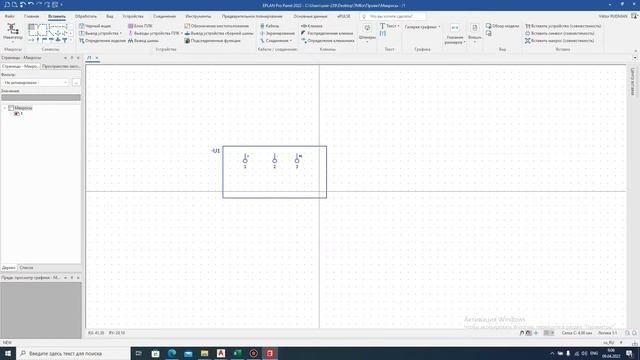Viewport: 640px width, 360px height.
Task: Click the user account icon near Viktor
Action: tap(634, 16)
